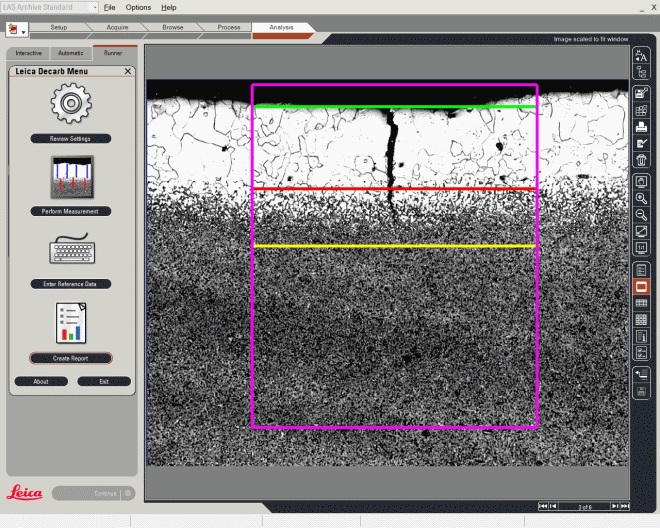The image size is (660, 528).
Task: Click the zoom in magnifier icon
Action: 641,198
